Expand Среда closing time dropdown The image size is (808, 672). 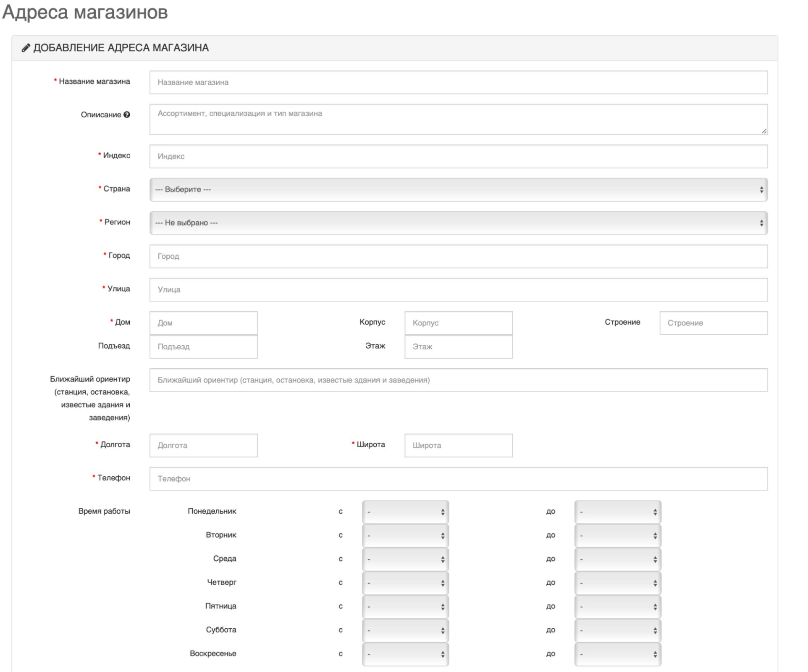coord(618,559)
